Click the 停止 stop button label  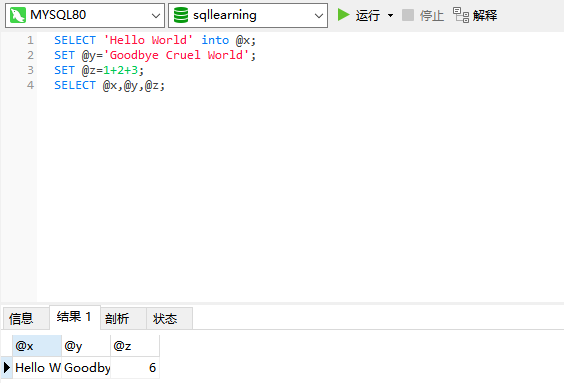coord(431,15)
